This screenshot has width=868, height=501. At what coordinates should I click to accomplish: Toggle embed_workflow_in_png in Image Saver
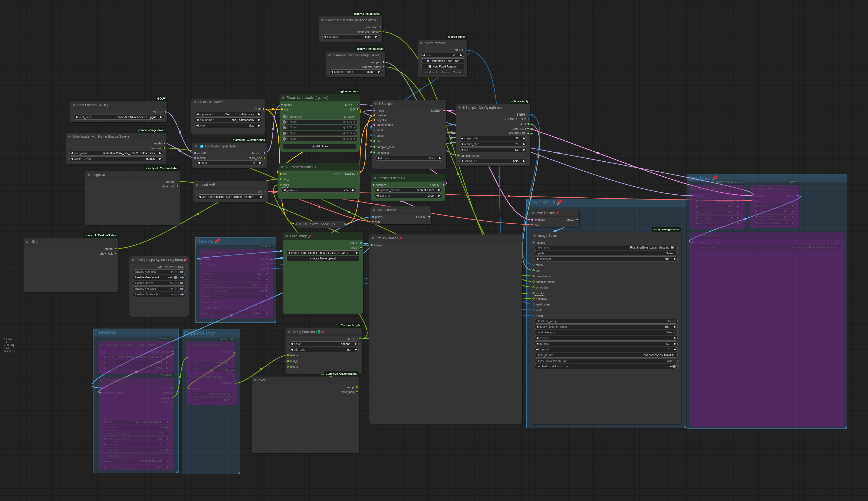point(674,366)
